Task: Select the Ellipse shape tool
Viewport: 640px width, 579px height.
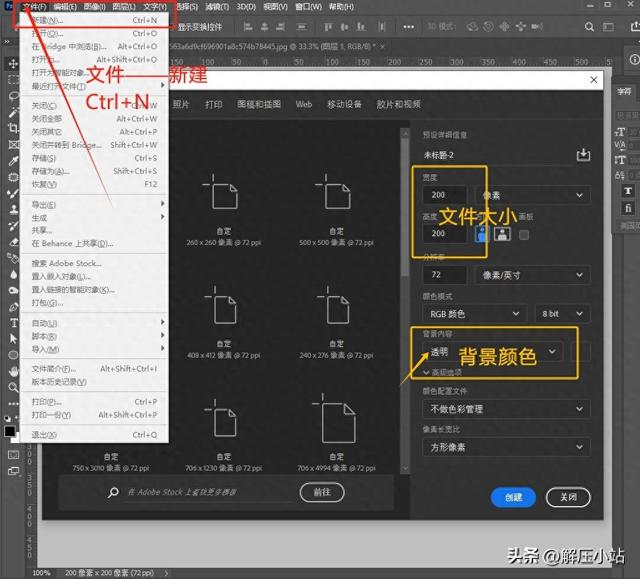Action: pyautogui.click(x=13, y=355)
